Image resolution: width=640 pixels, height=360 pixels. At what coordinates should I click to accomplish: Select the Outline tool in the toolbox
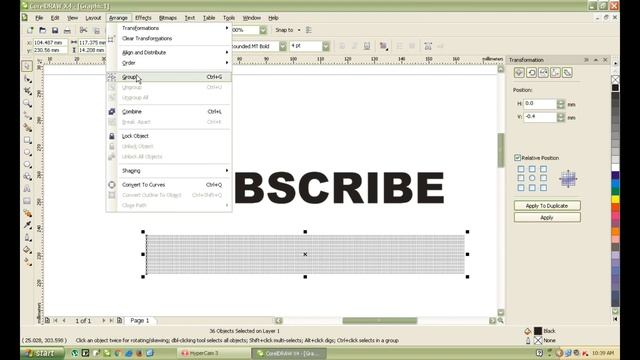[x=27, y=237]
